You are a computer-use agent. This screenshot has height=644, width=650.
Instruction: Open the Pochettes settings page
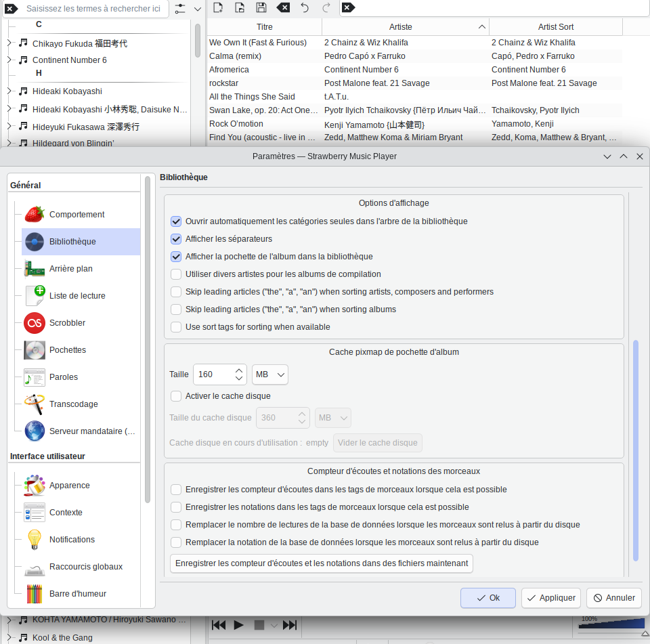tap(68, 350)
